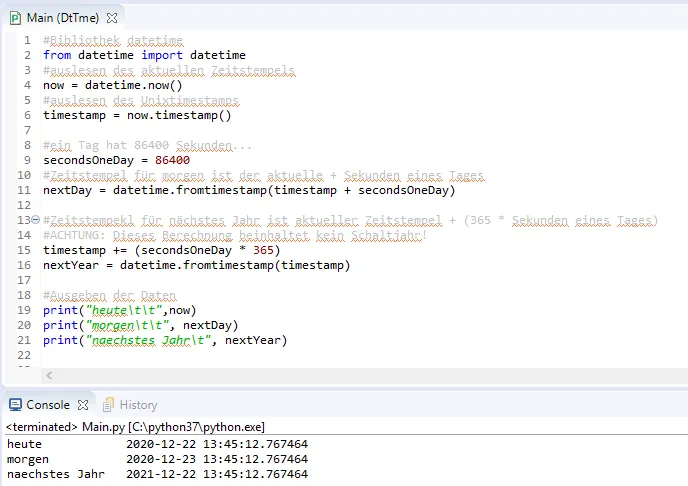Click comment '#auslesen des aktuellen Zeitstempels'
Viewport: 688px width, 486px height.
(169, 70)
